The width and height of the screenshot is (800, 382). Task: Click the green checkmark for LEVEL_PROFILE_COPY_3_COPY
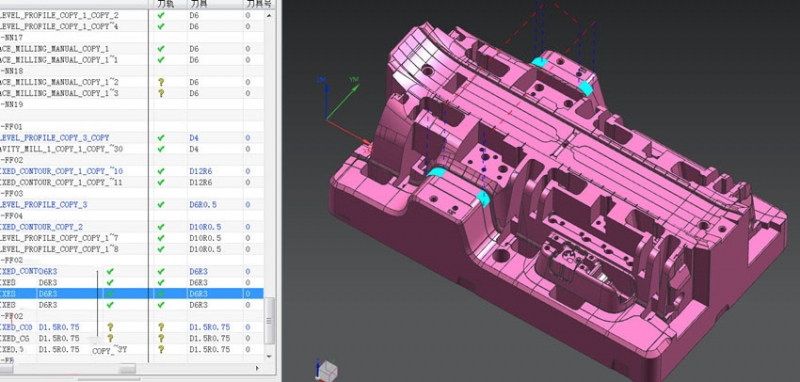[x=161, y=138]
